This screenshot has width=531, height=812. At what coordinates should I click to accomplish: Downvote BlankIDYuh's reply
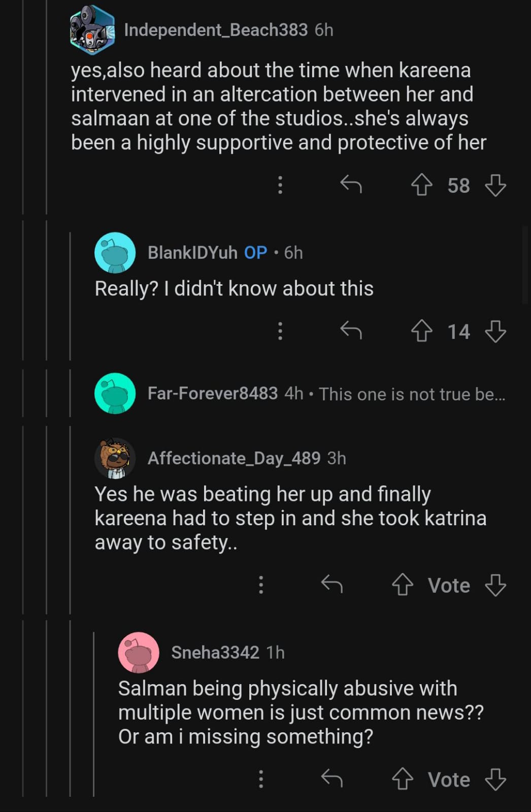pyautogui.click(x=495, y=331)
